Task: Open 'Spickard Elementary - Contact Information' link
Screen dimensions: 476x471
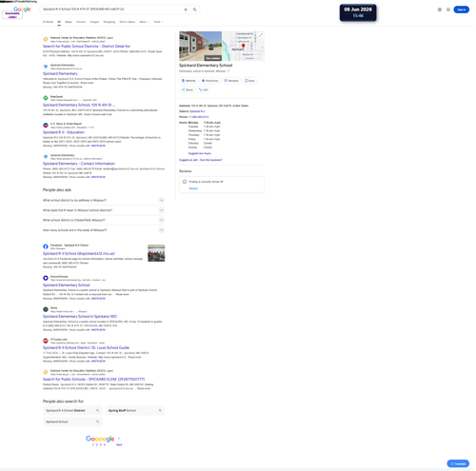Action: coord(79,164)
